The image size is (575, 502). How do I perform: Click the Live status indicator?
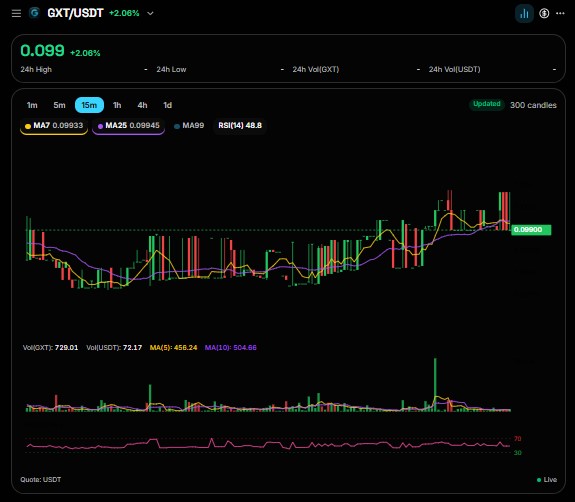point(547,480)
